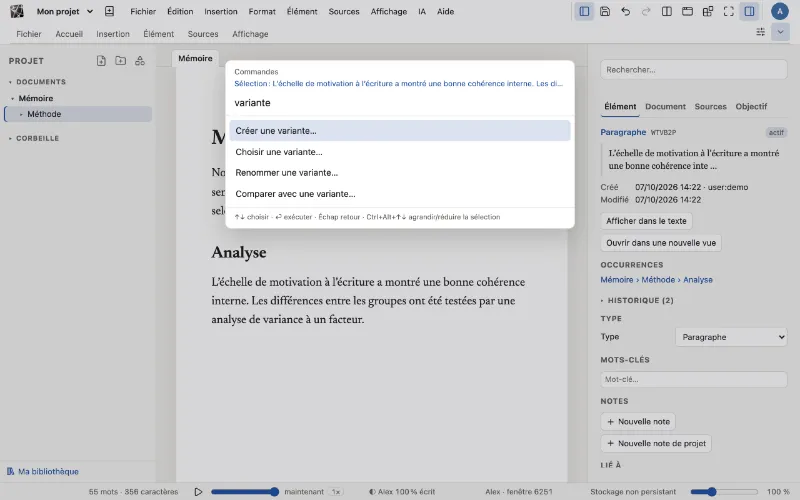Image resolution: width=800 pixels, height=500 pixels.
Task: Open the Type Paragraphe dropdown
Action: pyautogui.click(x=731, y=337)
